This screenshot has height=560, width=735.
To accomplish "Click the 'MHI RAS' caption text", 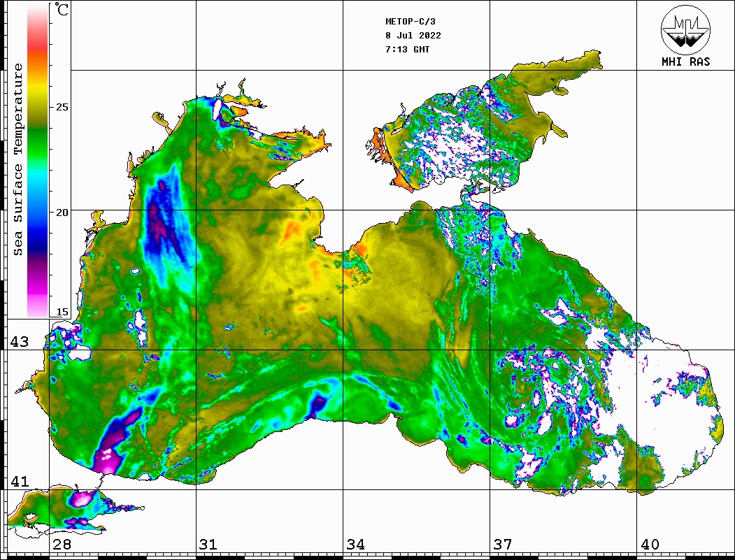I will point(685,62).
